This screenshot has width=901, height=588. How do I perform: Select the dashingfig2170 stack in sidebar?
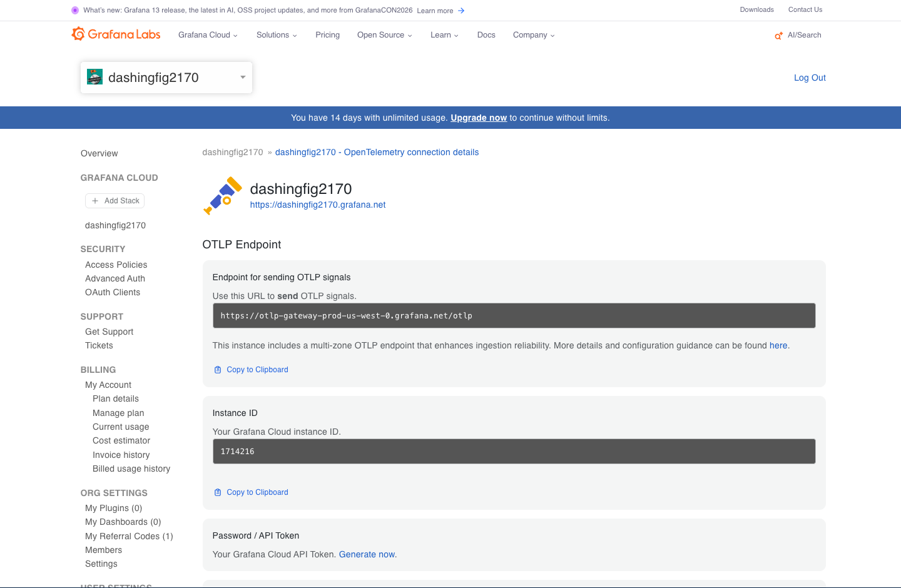point(115,225)
